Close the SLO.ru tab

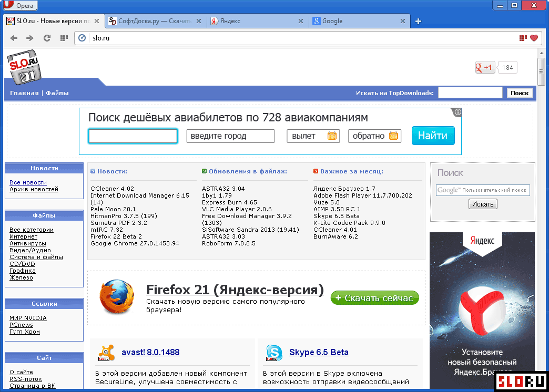[x=97, y=21]
